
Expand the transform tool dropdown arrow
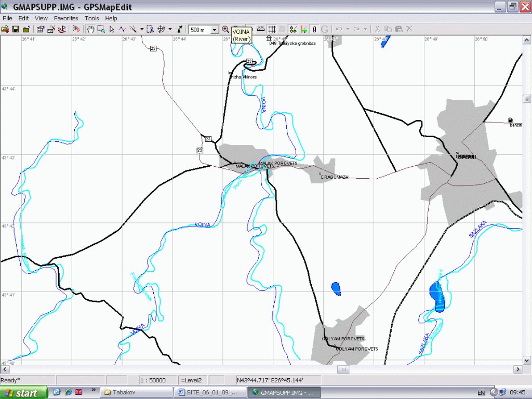[170, 30]
